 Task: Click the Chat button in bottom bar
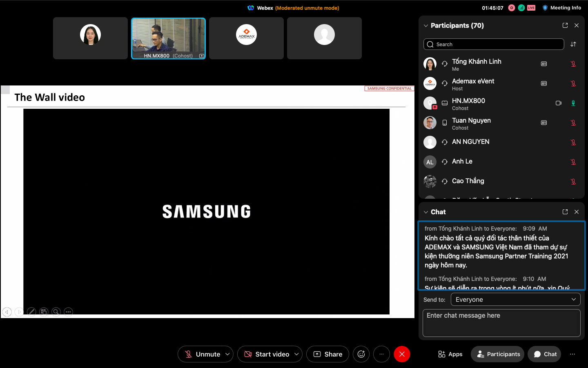coord(544,354)
